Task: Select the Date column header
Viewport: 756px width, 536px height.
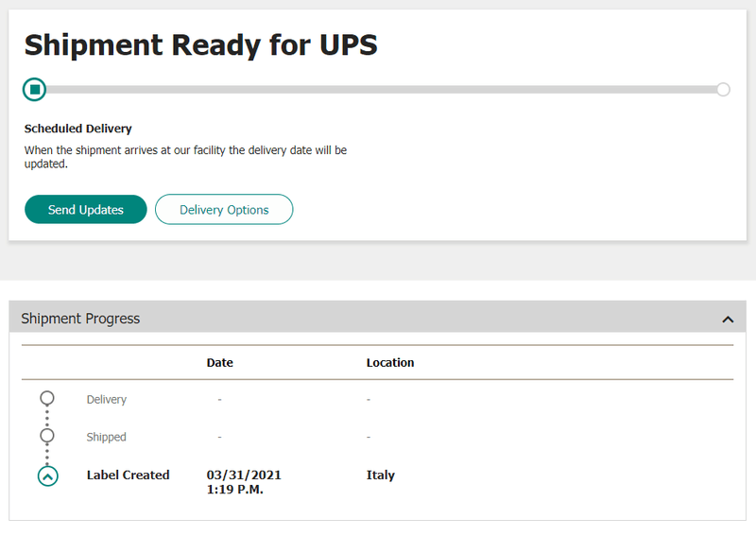Action: coord(219,362)
